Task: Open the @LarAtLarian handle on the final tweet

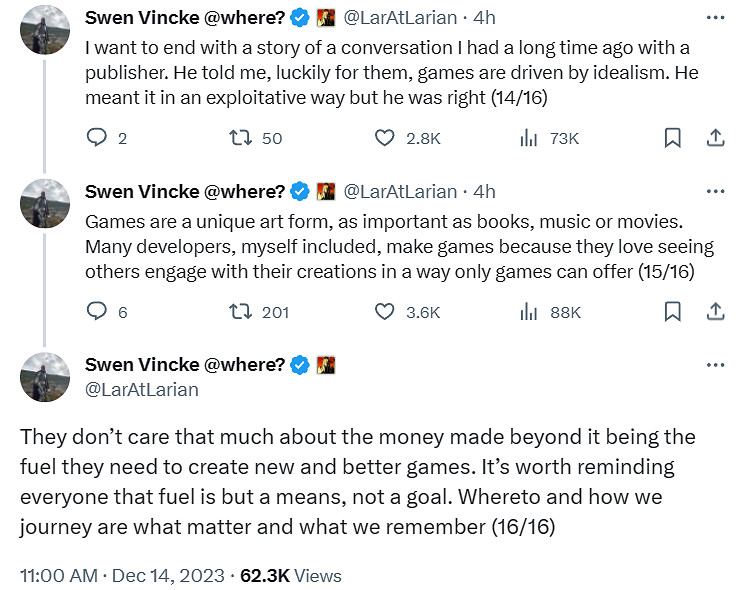Action: point(142,389)
